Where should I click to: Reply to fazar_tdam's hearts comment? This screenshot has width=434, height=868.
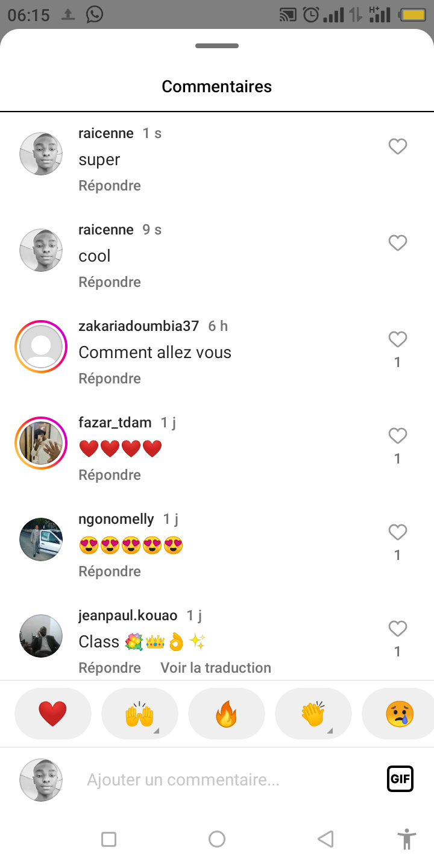110,475
